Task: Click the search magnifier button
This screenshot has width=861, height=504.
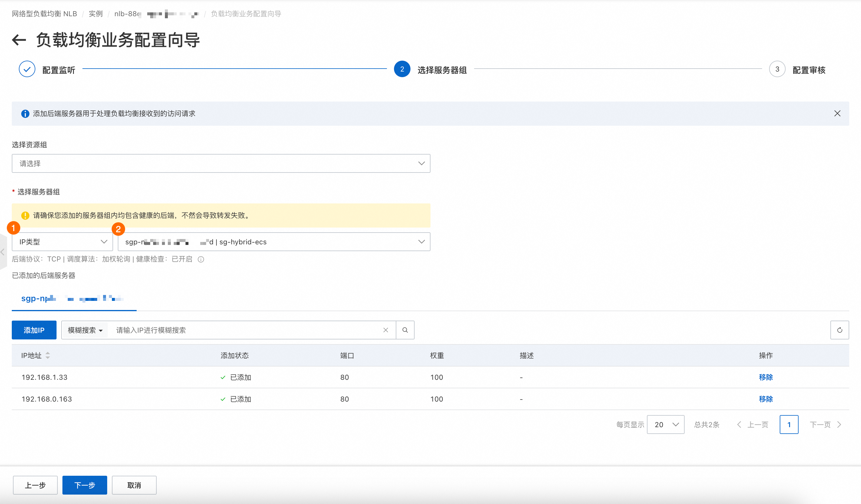Action: [x=405, y=330]
